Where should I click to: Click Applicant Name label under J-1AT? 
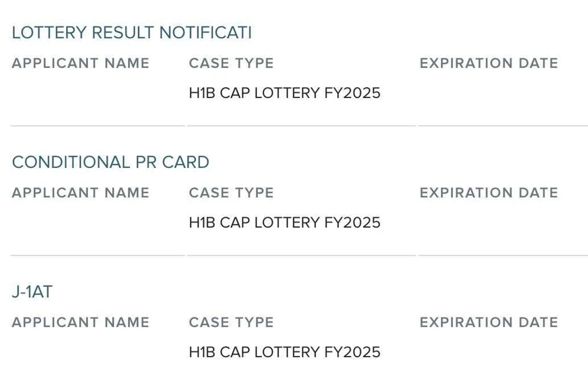point(80,322)
